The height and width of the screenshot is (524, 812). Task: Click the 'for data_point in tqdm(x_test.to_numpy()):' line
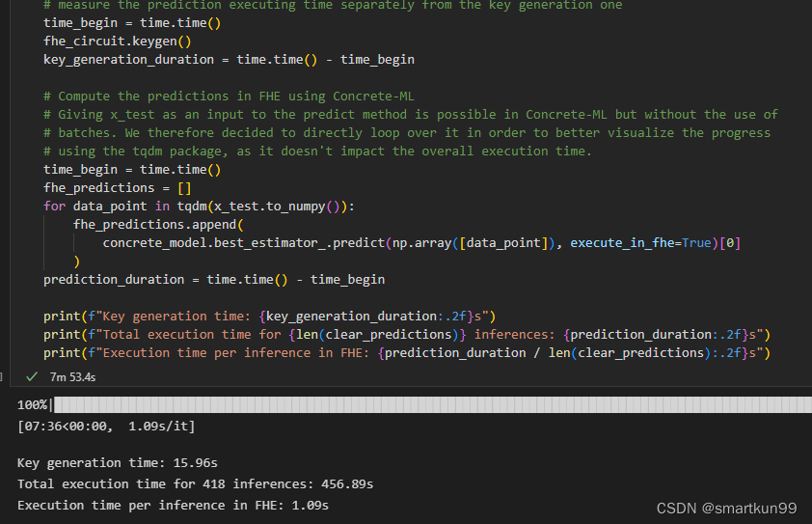coord(200,207)
